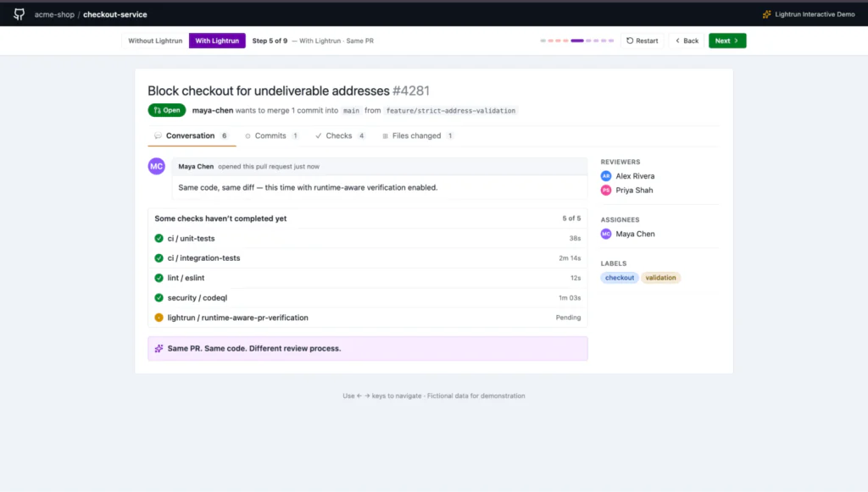Viewport: 868px width, 492px height.
Task: Open the Files changed tab
Action: [417, 136]
